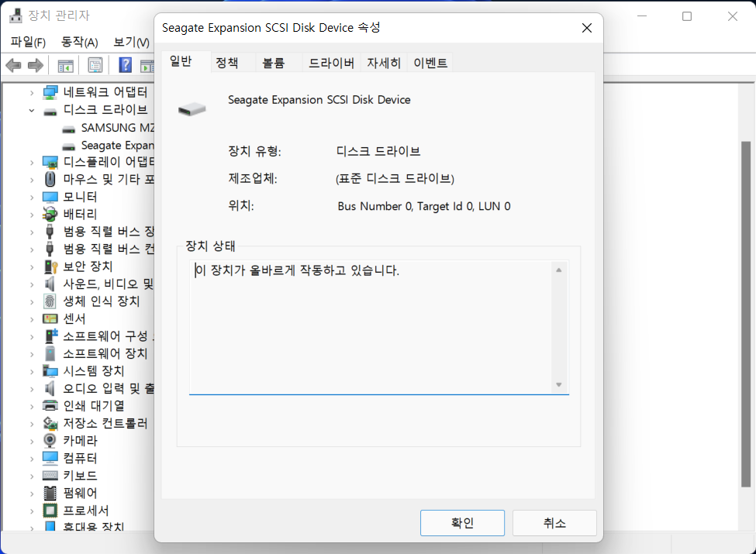This screenshot has width=756, height=554.
Task: Select the 인쇄 대기열 tree item
Action: click(x=94, y=406)
